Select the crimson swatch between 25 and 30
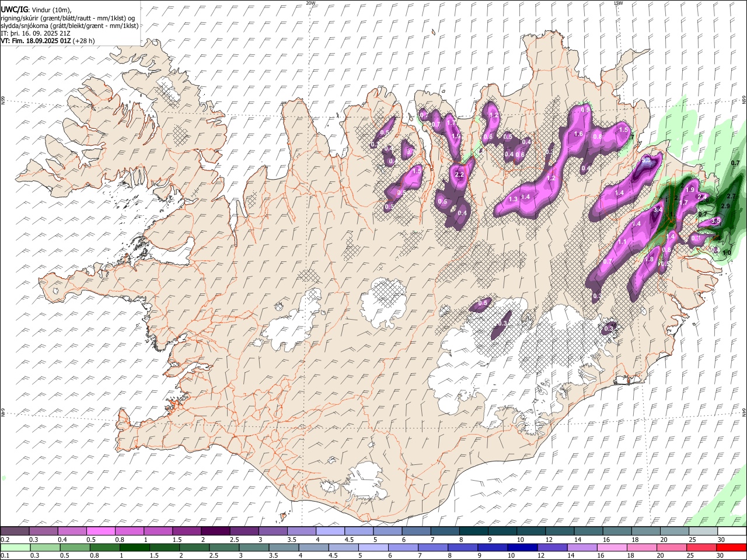The image size is (747, 560). pos(701,548)
